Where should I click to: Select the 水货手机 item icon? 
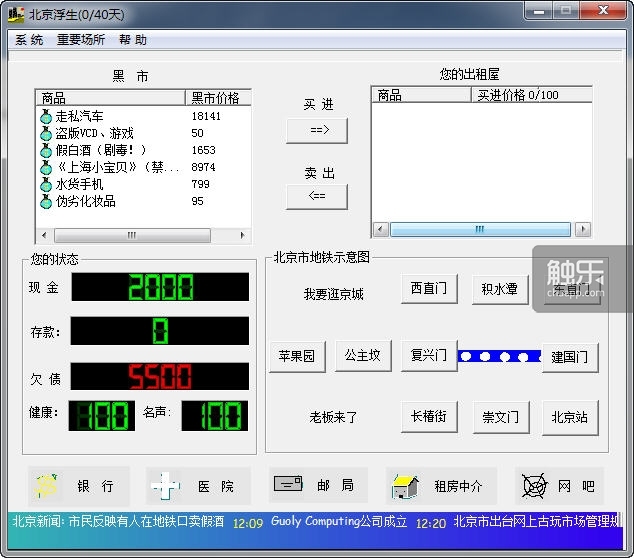coord(46,184)
